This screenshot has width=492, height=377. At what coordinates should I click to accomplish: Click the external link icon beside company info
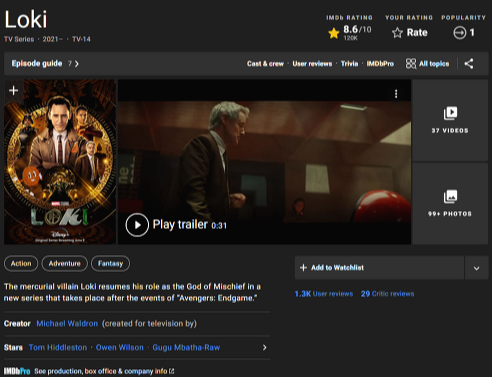coord(172,371)
